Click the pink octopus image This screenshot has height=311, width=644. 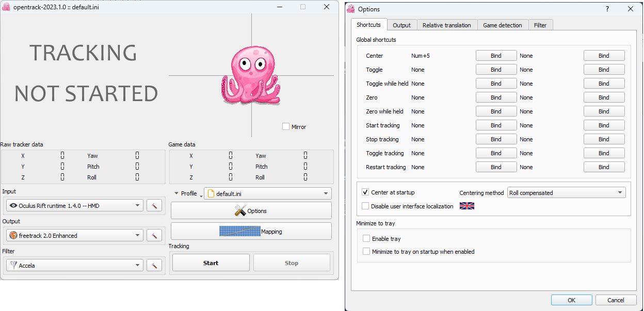click(x=251, y=75)
